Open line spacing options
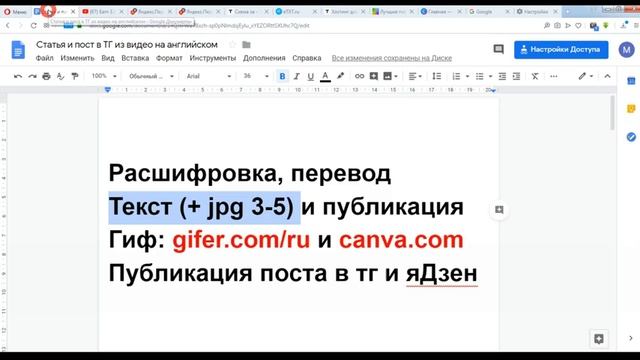Viewport: 640px width, 360px height. [x=436, y=76]
